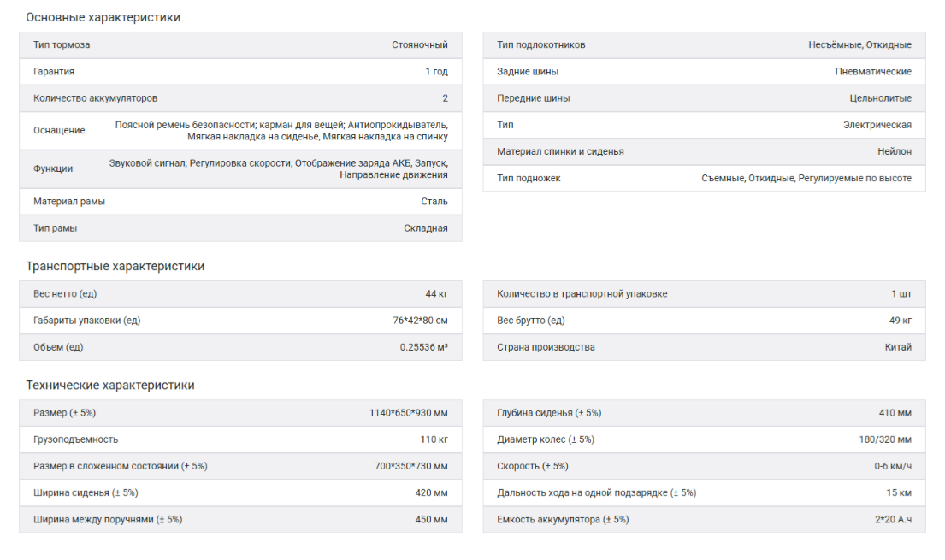Click the "Стояночный" brake type value
Image resolution: width=945 pixels, height=560 pixels.
point(420,44)
